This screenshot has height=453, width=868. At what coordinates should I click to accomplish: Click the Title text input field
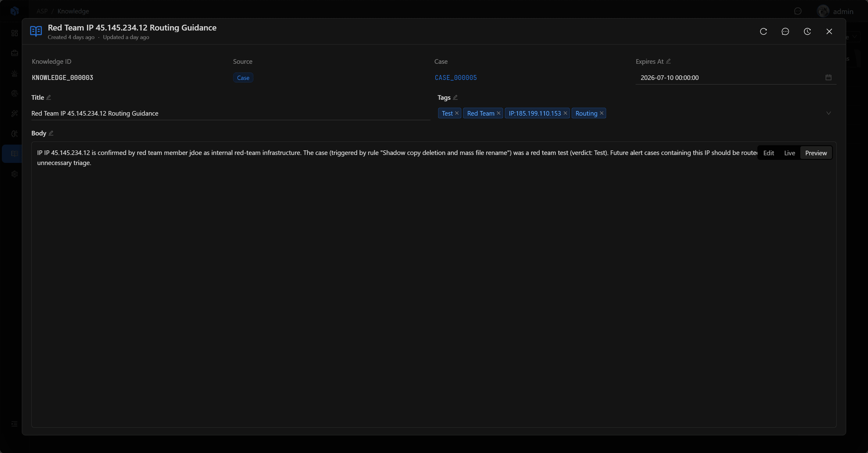(231, 113)
